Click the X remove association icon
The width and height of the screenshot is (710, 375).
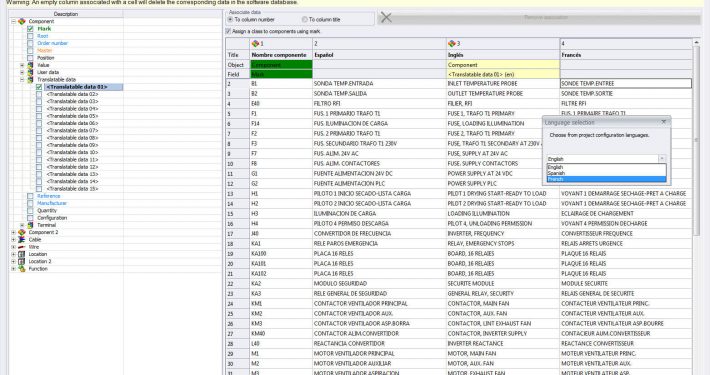point(386,17)
